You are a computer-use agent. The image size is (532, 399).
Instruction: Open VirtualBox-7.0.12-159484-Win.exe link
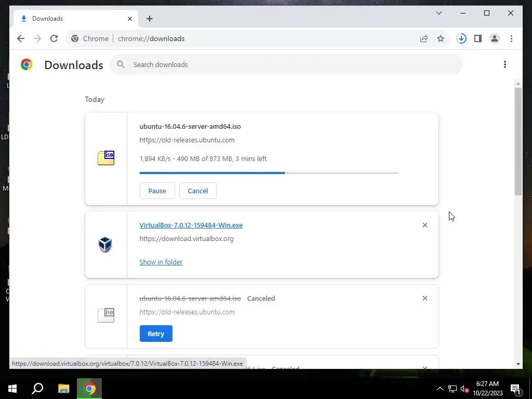pyautogui.click(x=191, y=225)
